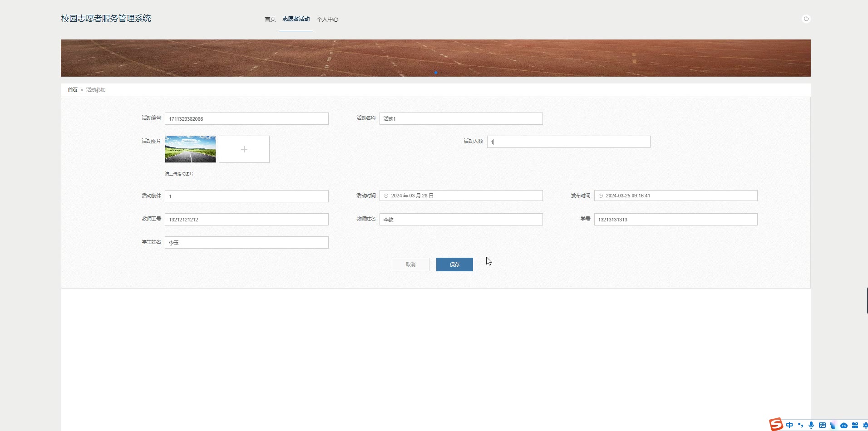The image size is (868, 431).
Task: Click the microphone voice input icon
Action: (811, 425)
